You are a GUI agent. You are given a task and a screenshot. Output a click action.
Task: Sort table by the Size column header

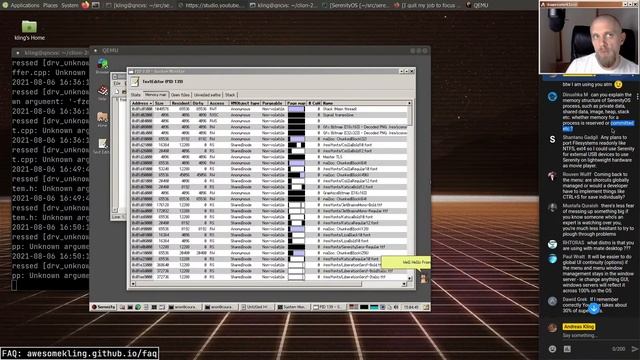pyautogui.click(x=161, y=103)
